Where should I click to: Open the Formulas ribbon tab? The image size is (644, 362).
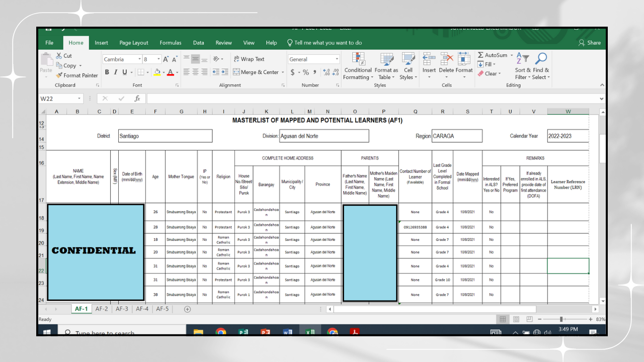click(x=171, y=43)
